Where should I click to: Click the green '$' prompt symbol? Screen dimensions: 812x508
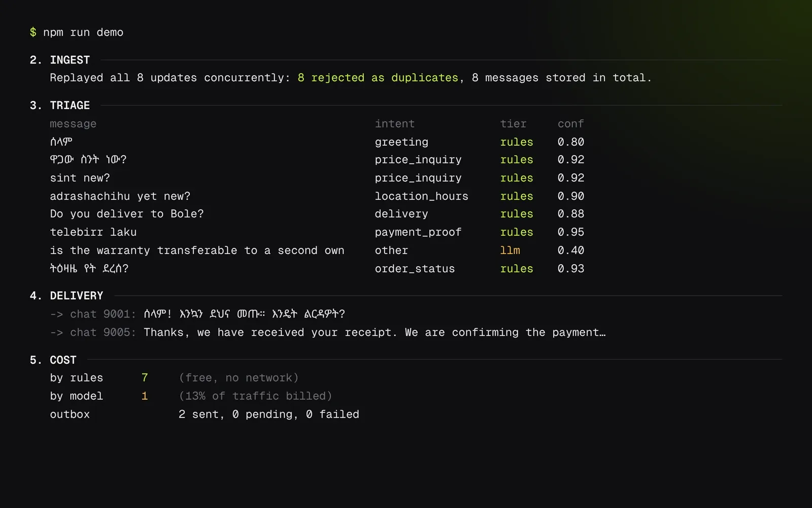click(x=33, y=33)
